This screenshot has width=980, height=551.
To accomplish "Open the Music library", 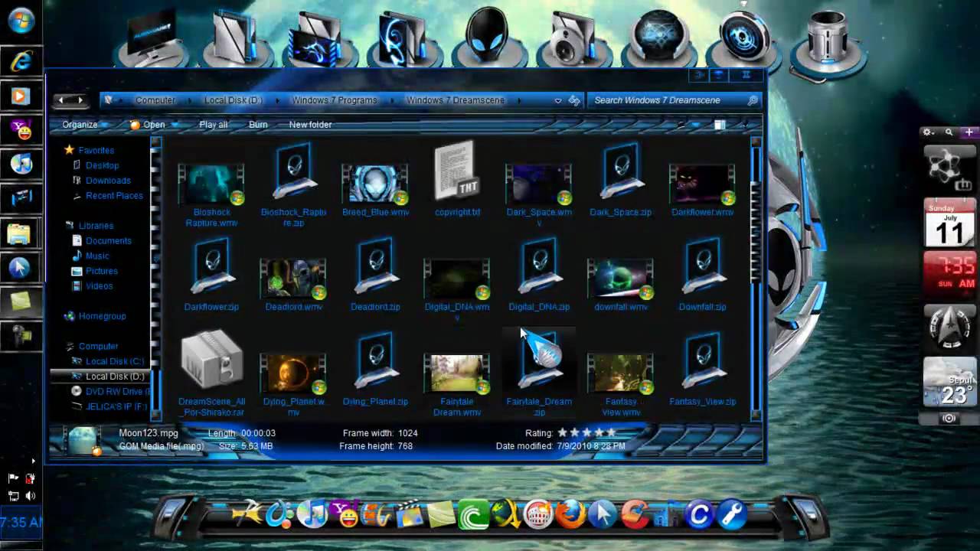I will click(x=97, y=256).
